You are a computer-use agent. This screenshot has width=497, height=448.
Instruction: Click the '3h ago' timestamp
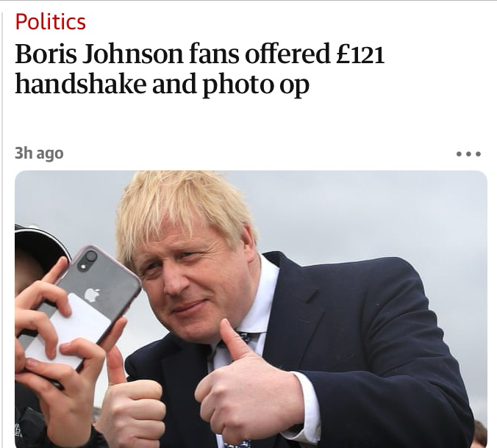39,153
